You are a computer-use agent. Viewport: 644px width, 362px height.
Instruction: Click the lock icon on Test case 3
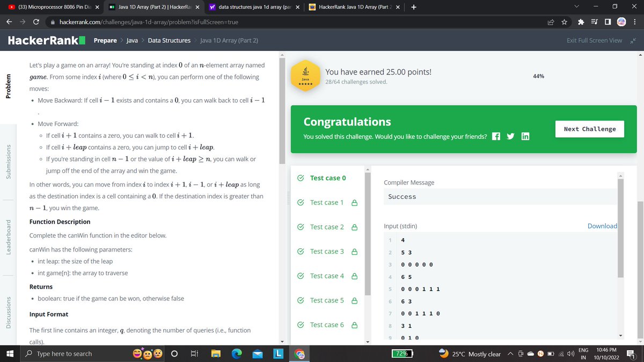pyautogui.click(x=354, y=252)
